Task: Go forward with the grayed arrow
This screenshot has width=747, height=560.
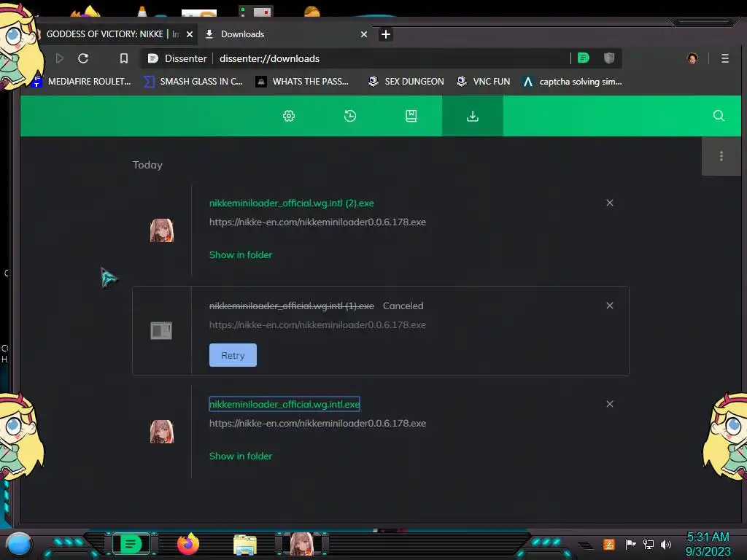Action: (60, 58)
